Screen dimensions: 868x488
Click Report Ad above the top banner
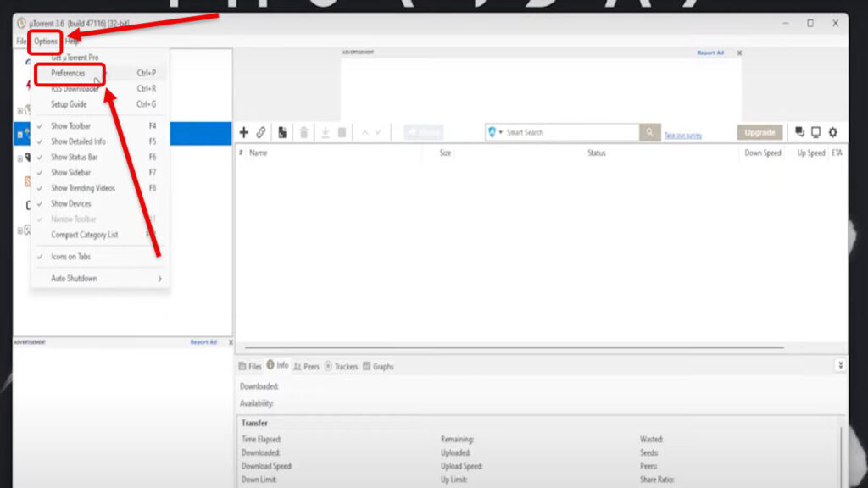pyautogui.click(x=710, y=53)
